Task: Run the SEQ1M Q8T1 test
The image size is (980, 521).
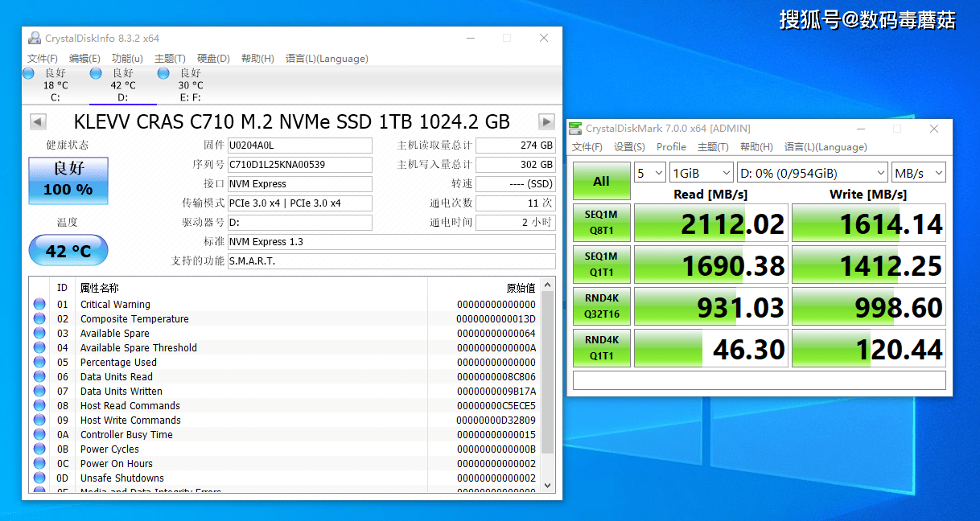Action: pyautogui.click(x=601, y=223)
